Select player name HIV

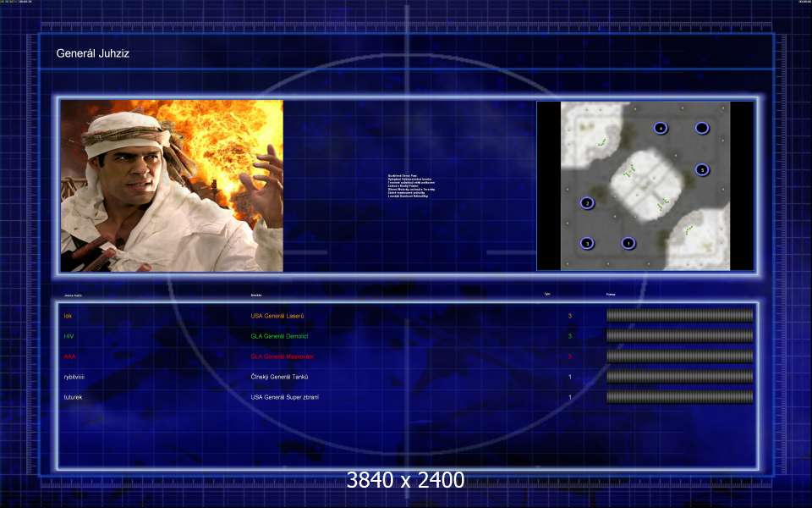point(69,336)
